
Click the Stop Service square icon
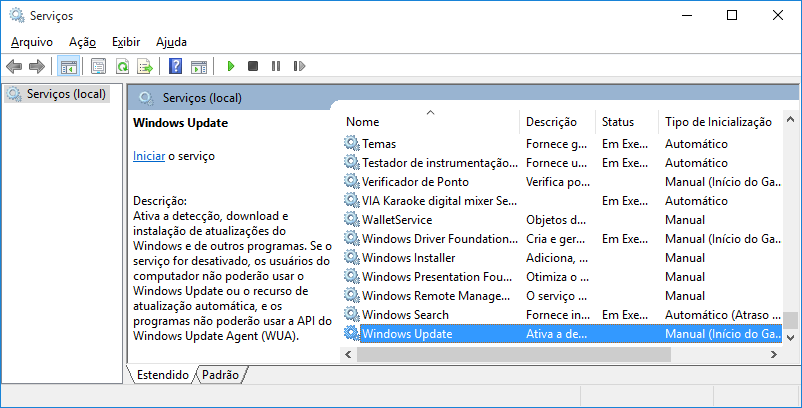[x=253, y=66]
